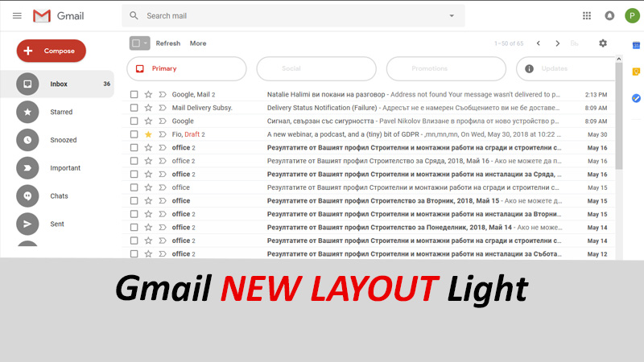The height and width of the screenshot is (362, 644).
Task: Tick the checkbox for Google security email
Action: click(134, 121)
